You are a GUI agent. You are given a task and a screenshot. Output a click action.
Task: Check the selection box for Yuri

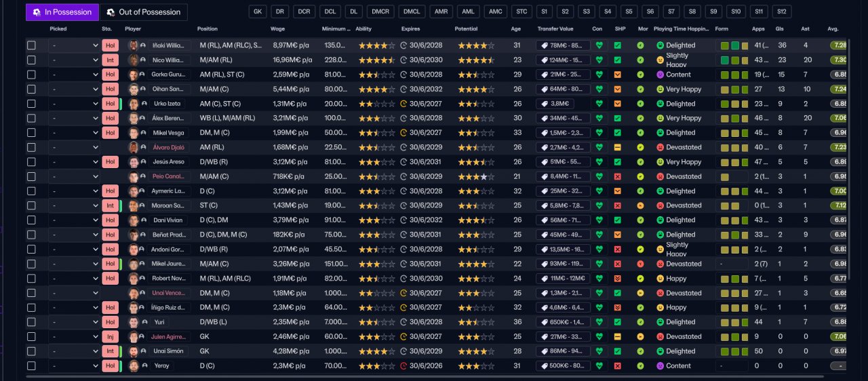(x=31, y=322)
